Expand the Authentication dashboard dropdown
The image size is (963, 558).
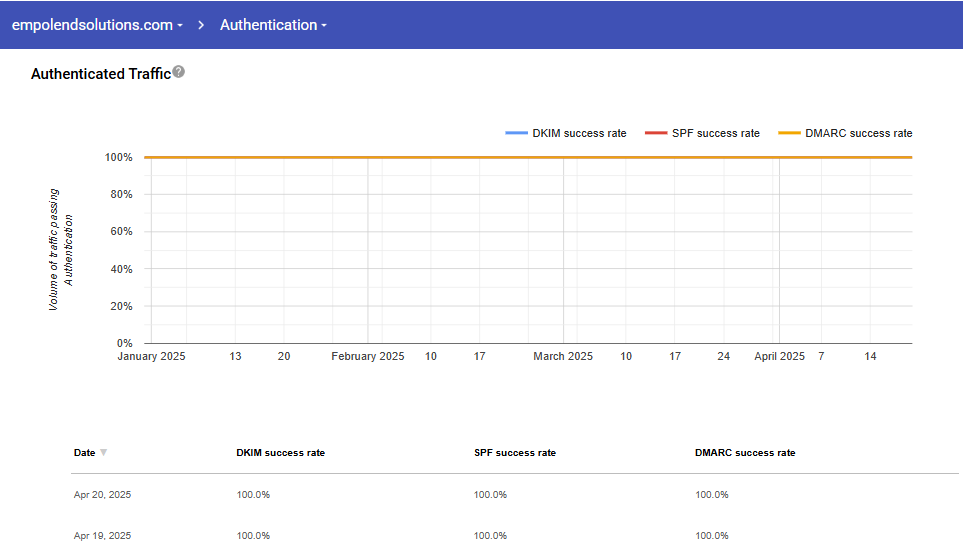click(x=273, y=25)
